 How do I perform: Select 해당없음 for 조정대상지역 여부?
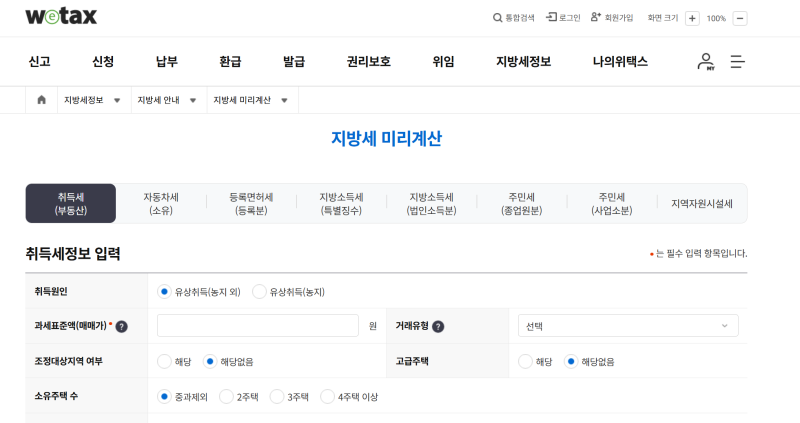[210, 362]
